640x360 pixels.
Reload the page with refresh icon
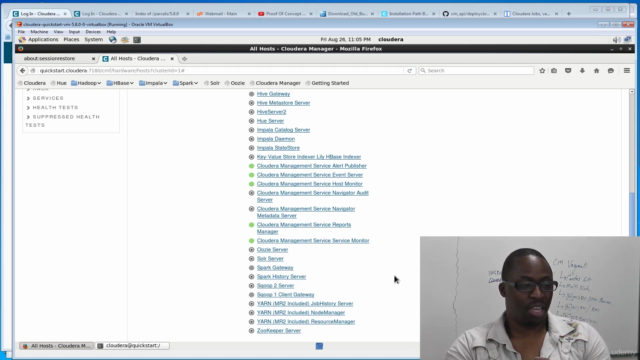(409, 71)
